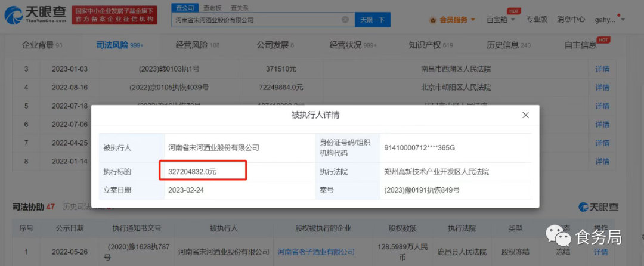Click the 天眼一下 search button

tap(373, 20)
